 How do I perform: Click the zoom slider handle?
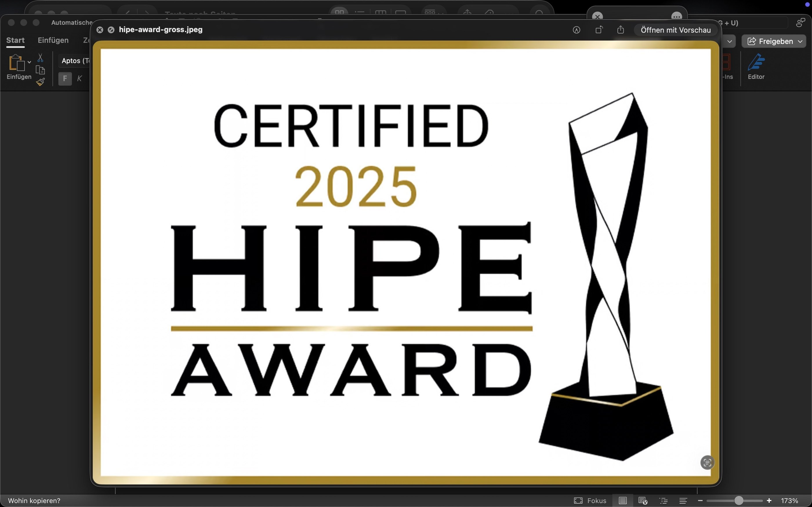pyautogui.click(x=739, y=501)
